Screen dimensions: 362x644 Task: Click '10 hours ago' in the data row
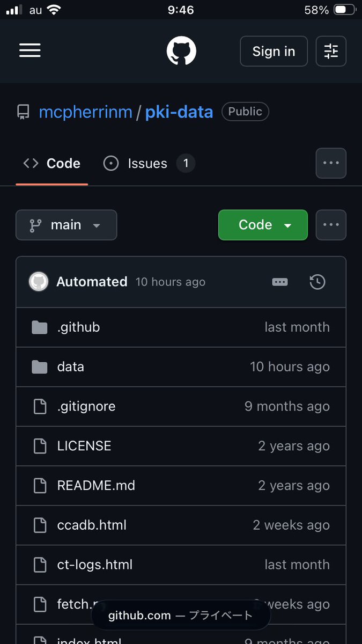(x=290, y=367)
